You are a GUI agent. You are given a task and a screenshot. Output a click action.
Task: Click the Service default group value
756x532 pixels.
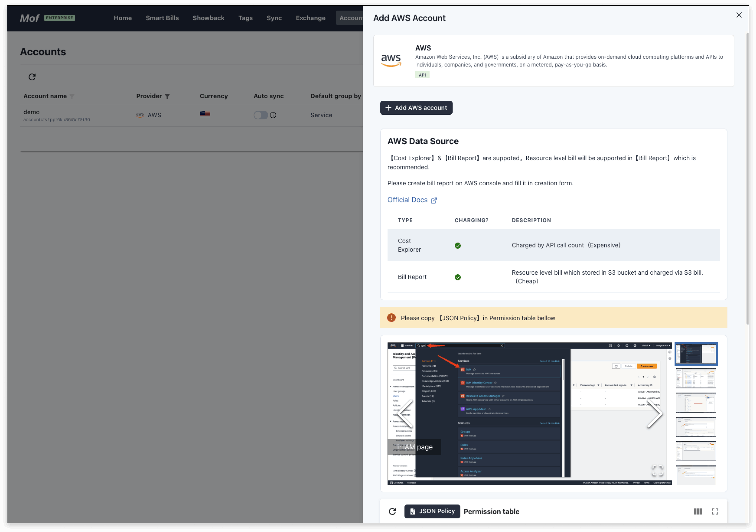coord(321,115)
